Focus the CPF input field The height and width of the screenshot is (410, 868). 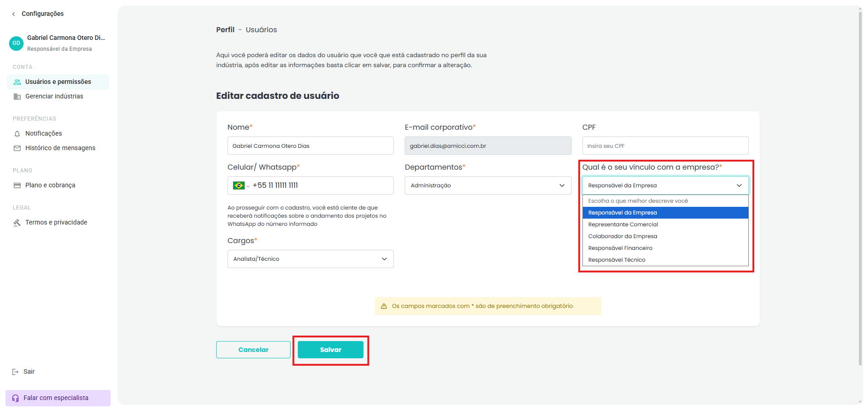click(665, 146)
